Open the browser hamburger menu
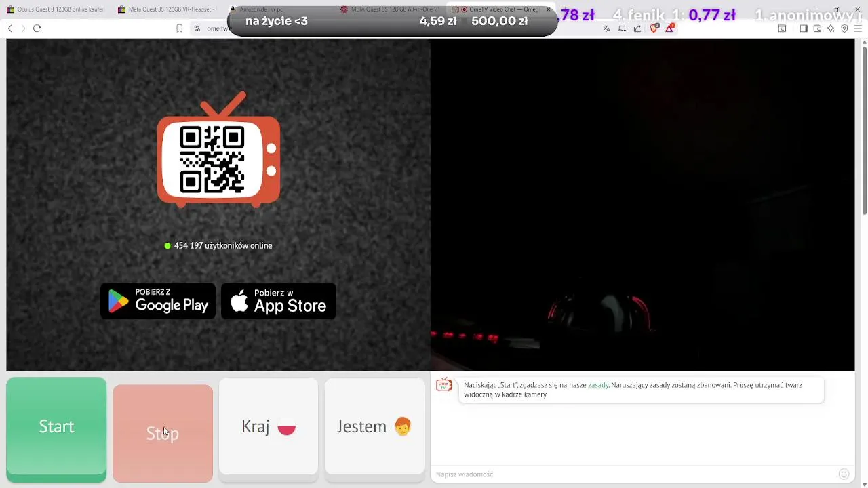868x488 pixels. tap(858, 28)
